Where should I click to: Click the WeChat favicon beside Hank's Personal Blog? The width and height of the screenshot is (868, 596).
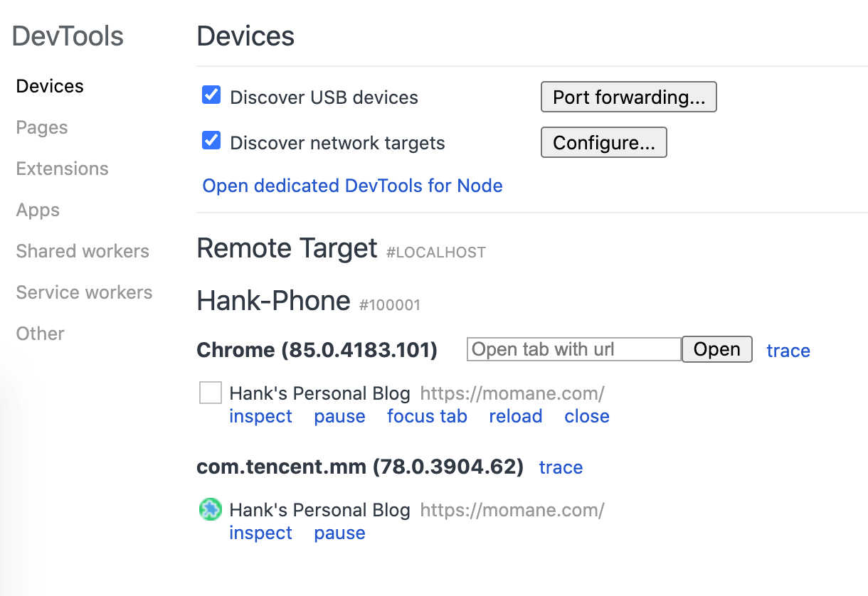211,509
